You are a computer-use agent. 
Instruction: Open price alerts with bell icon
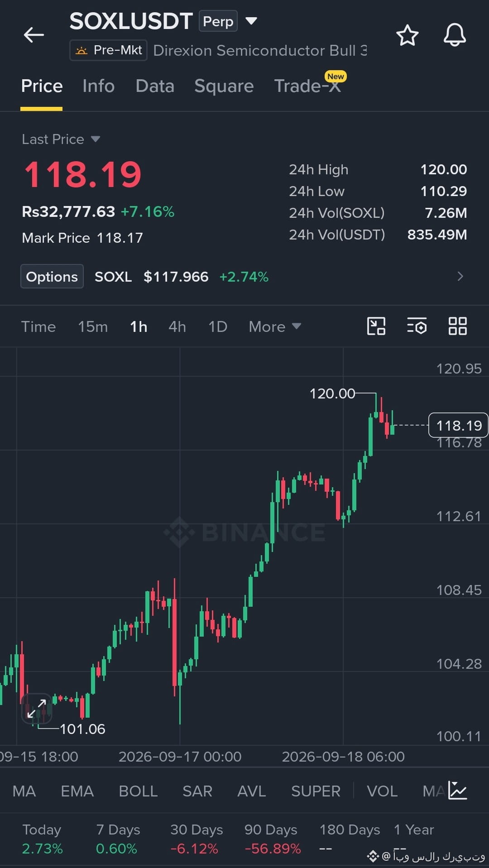point(455,35)
